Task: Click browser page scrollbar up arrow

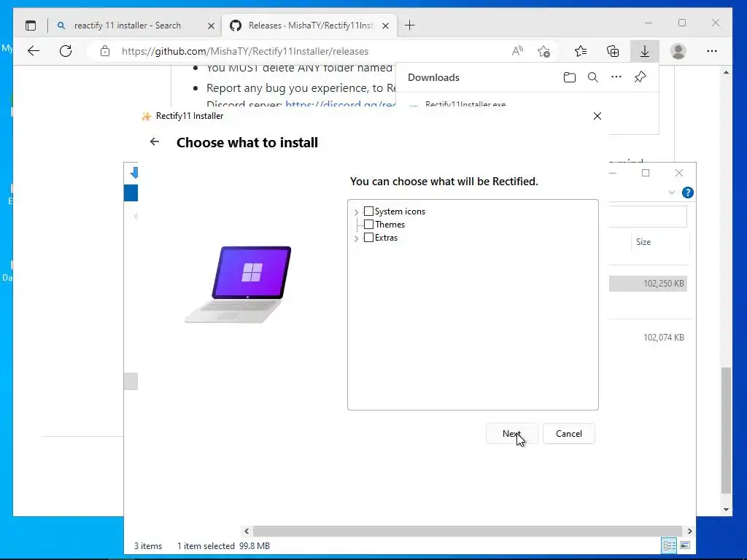Action: [x=726, y=72]
